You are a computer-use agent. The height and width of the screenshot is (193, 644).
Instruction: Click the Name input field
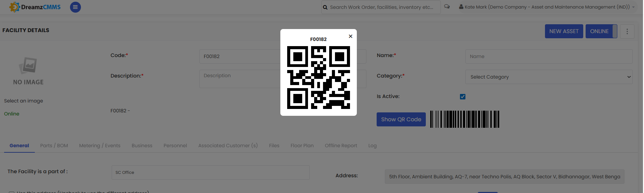[549, 56]
